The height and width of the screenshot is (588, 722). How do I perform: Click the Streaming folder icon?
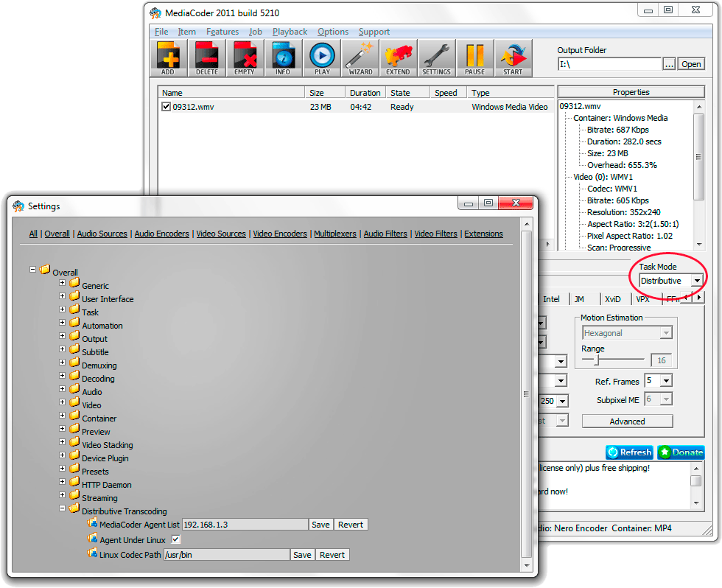(74, 494)
